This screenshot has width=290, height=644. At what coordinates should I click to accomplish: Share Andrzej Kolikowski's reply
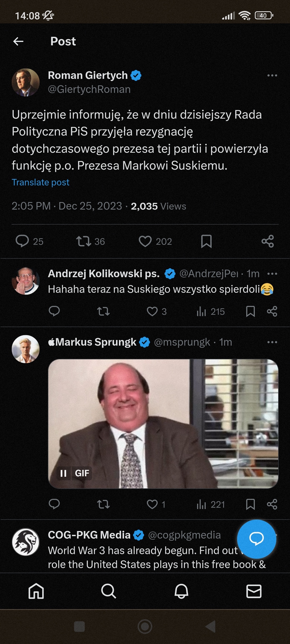[x=272, y=311]
